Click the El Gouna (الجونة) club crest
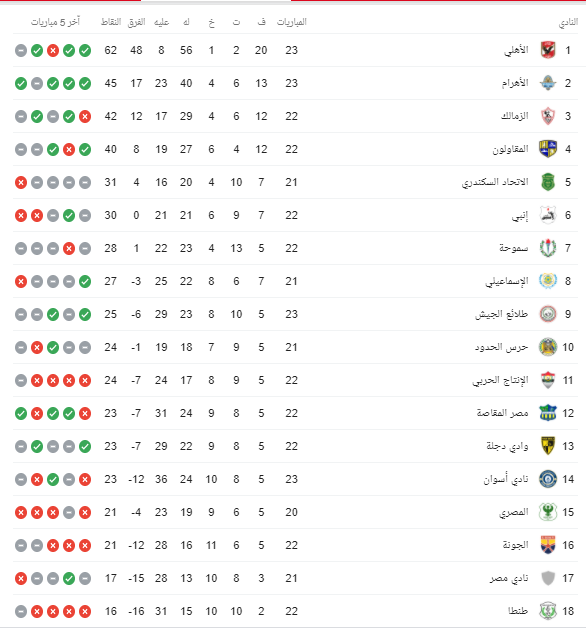The height and width of the screenshot is (631, 586). (x=548, y=545)
